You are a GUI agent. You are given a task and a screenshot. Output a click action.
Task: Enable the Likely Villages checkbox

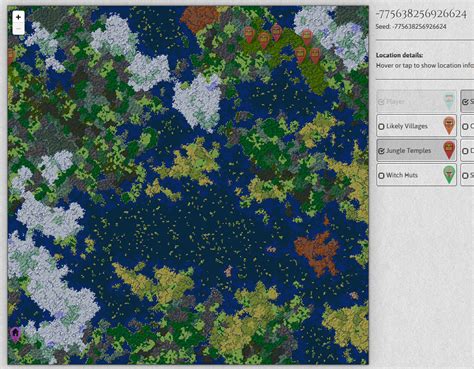tap(381, 127)
